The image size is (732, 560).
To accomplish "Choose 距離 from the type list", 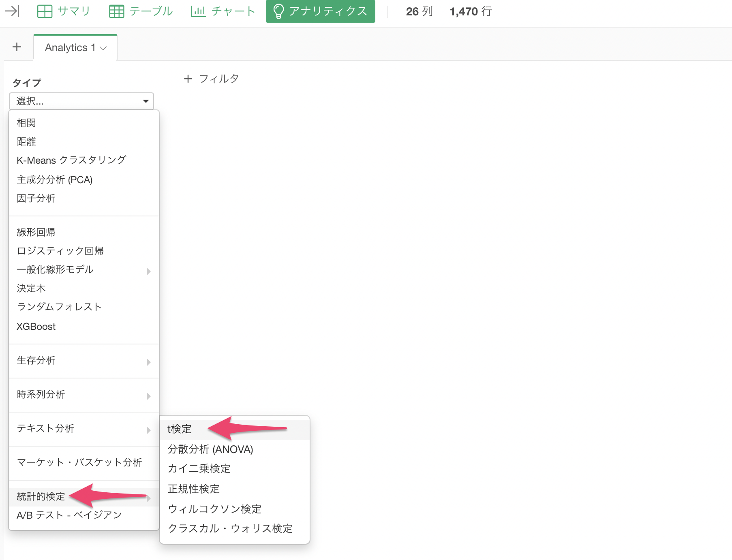I will click(84, 141).
